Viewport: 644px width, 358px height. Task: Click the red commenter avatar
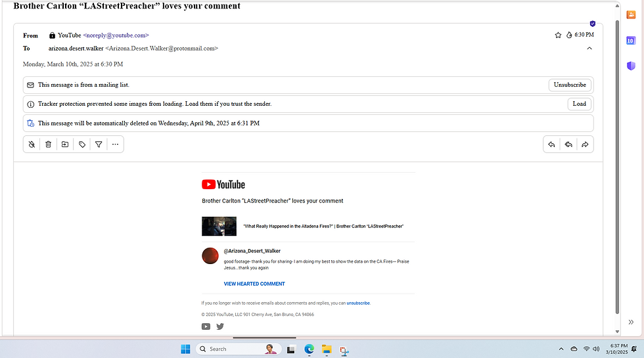pos(210,256)
